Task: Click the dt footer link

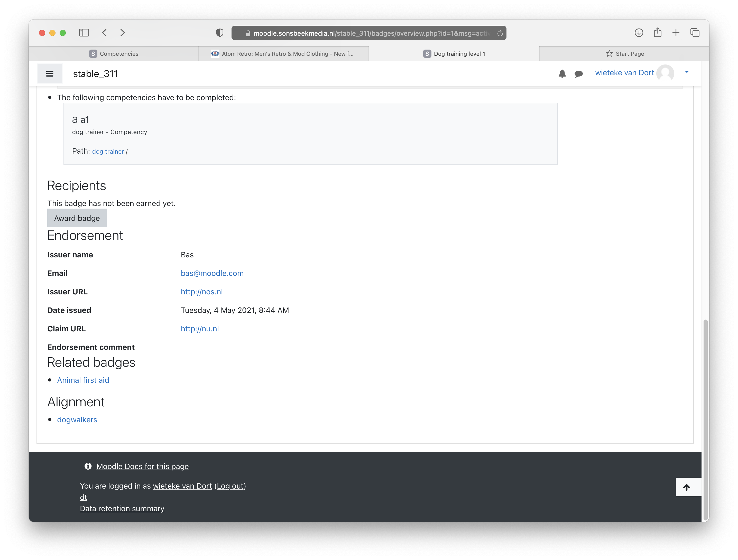Action: 84,497
